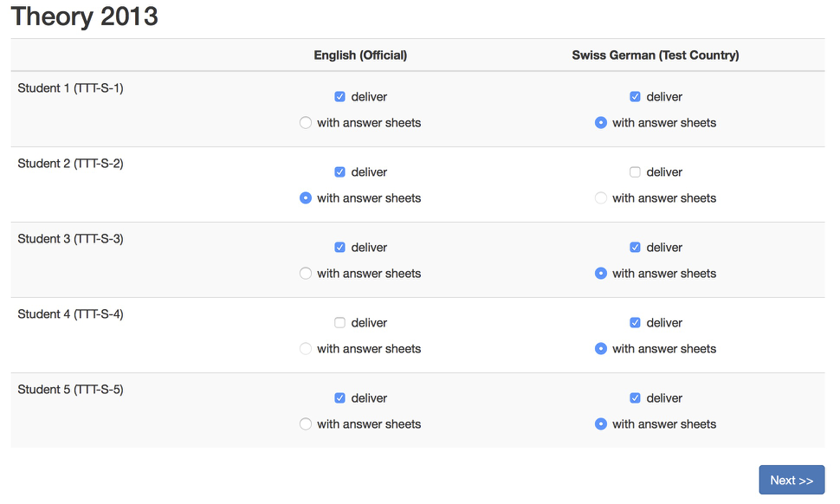
Task: Select English answer sheets for Student 5
Action: point(306,424)
